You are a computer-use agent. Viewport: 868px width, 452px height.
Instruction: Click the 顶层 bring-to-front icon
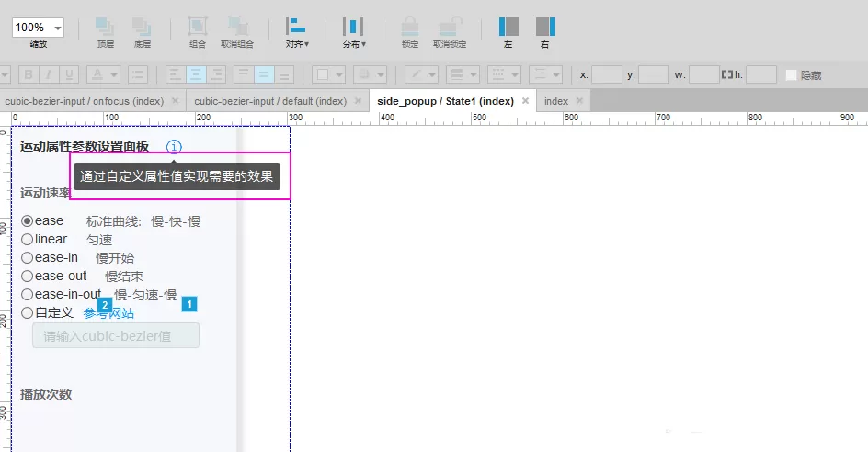[105, 27]
